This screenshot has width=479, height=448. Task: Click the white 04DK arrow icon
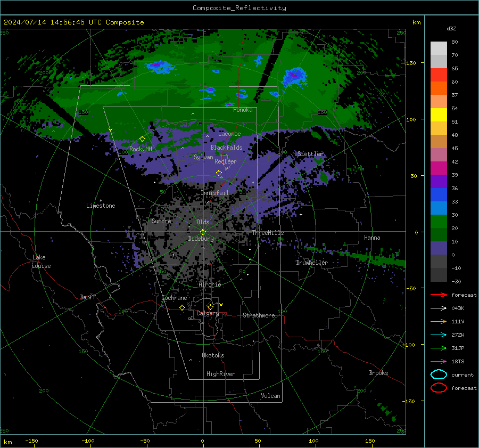coord(439,308)
